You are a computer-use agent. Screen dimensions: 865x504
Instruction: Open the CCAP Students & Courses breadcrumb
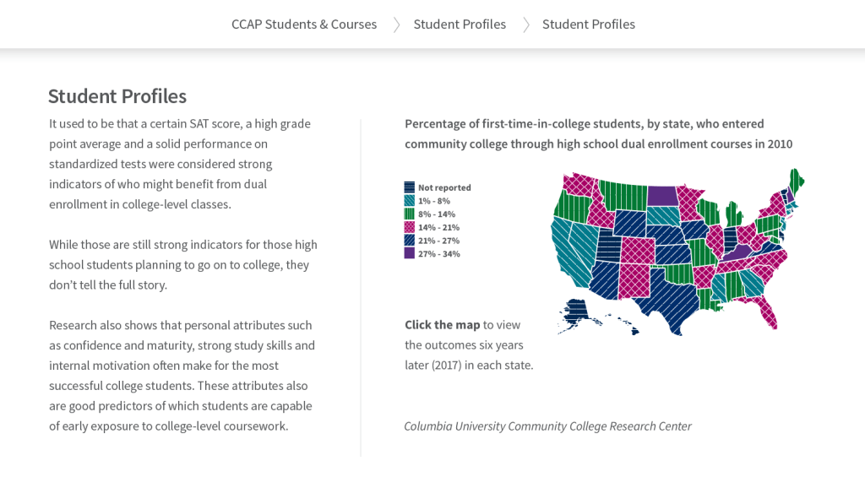(x=304, y=24)
